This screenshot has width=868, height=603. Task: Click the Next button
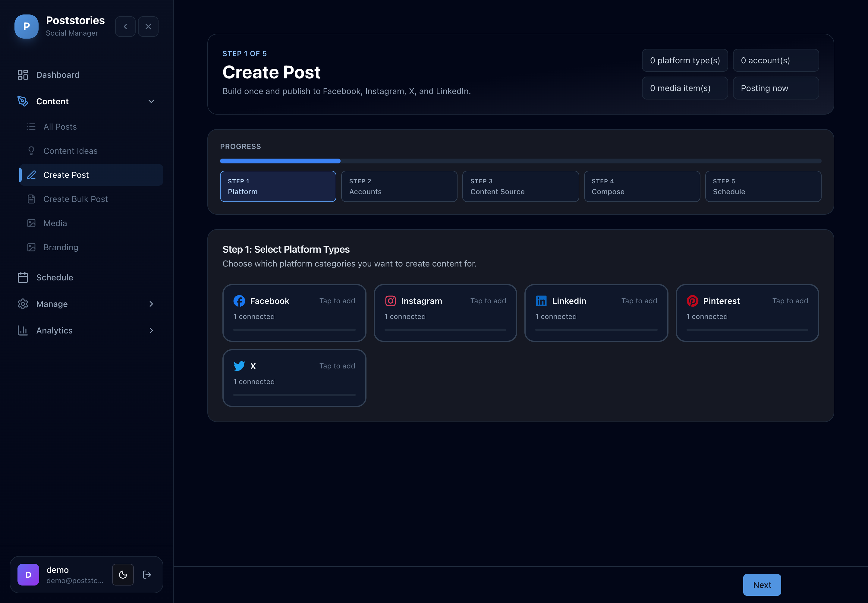[x=762, y=585]
